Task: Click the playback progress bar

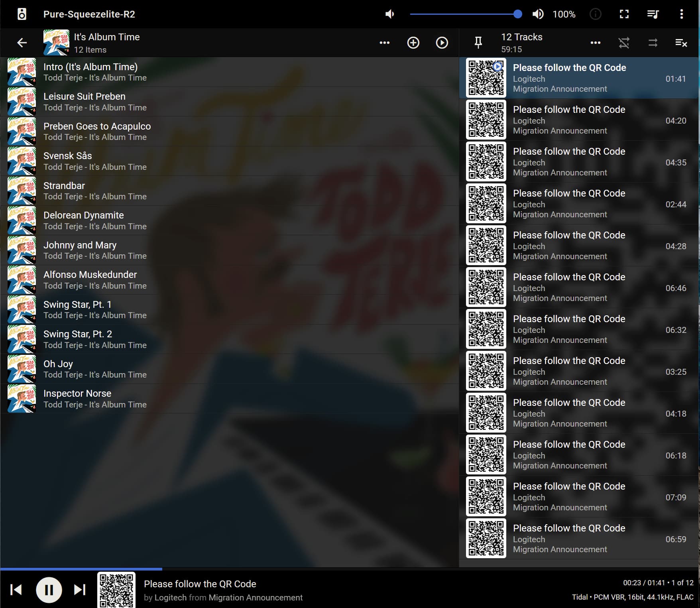Action: coord(350,569)
